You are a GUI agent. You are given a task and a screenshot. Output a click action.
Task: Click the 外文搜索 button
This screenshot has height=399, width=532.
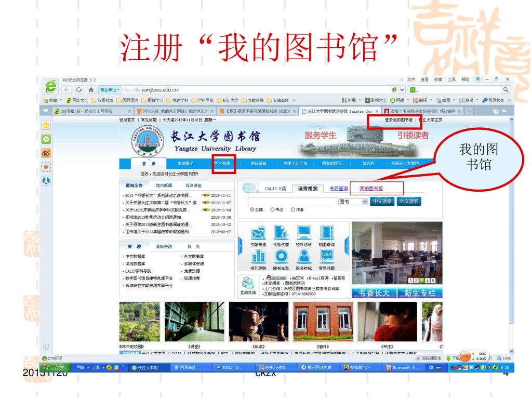409,202
